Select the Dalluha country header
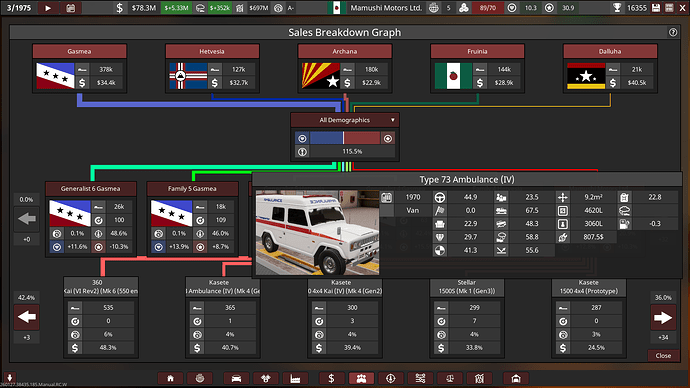 (x=610, y=51)
